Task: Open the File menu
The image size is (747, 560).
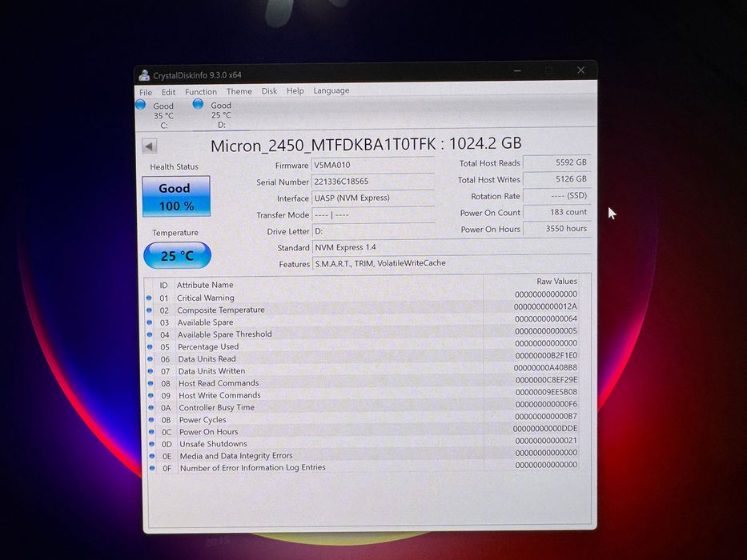Action: pos(146,92)
